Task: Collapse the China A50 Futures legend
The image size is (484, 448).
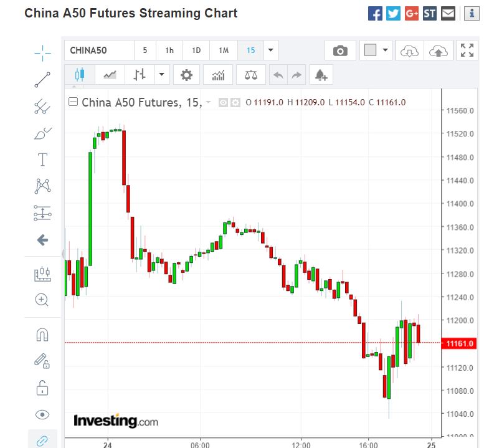Action: [x=73, y=102]
